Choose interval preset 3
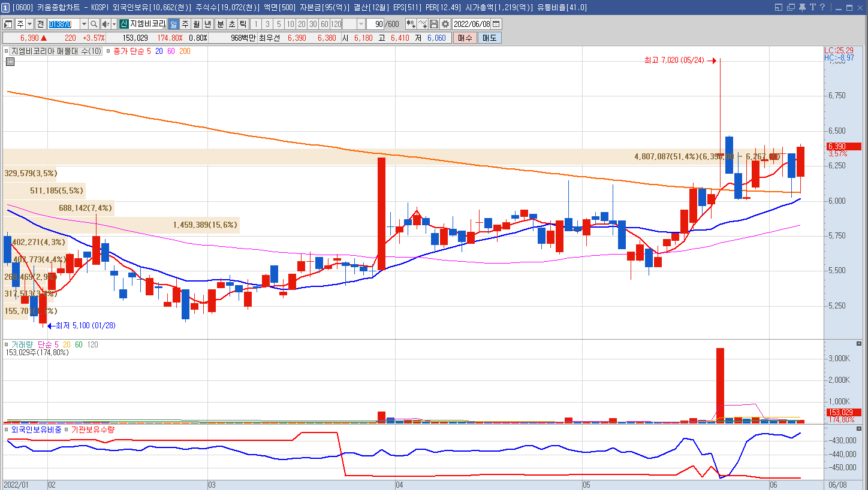The width and height of the screenshot is (868, 490). pyautogui.click(x=267, y=24)
